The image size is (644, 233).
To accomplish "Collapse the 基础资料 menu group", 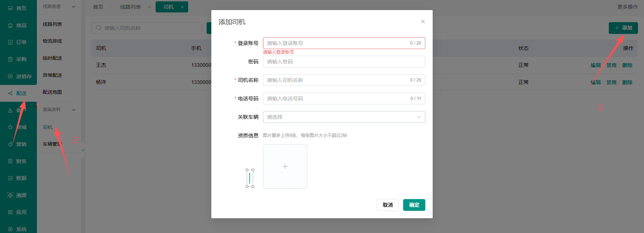I will tap(73, 110).
